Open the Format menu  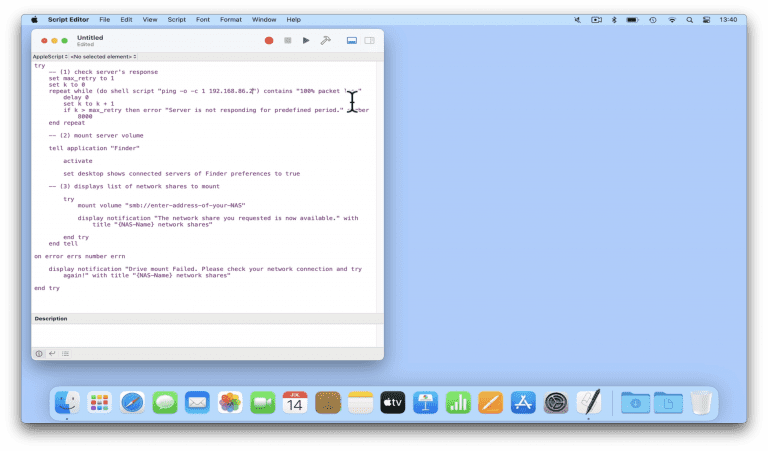[231, 20]
